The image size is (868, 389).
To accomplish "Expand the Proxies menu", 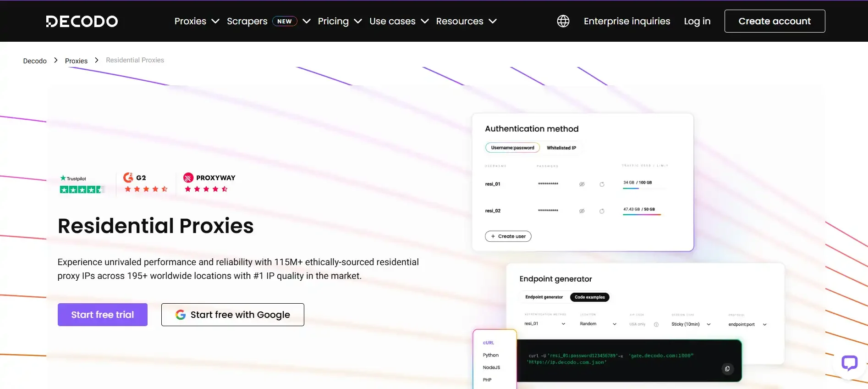I will click(197, 21).
